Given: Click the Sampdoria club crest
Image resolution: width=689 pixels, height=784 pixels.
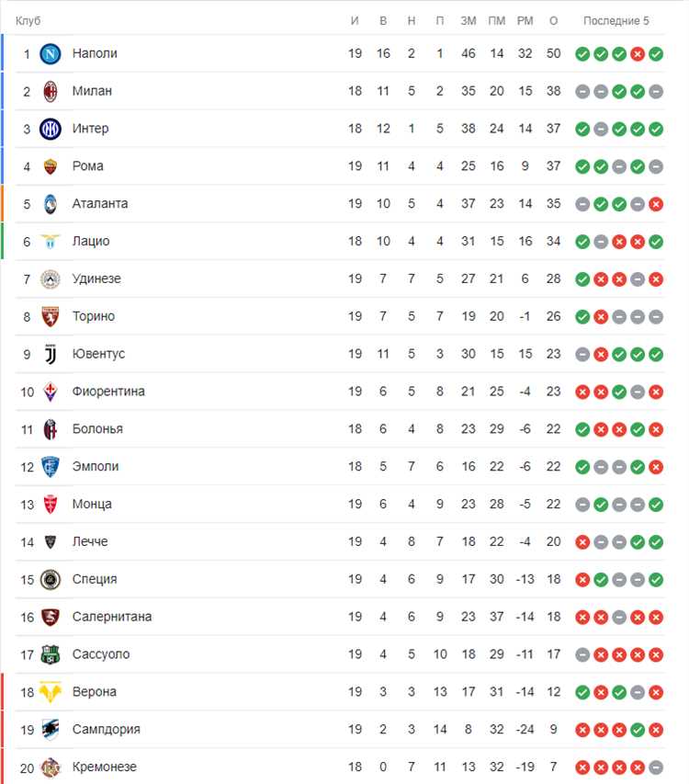Looking at the screenshot, I should 50,730.
